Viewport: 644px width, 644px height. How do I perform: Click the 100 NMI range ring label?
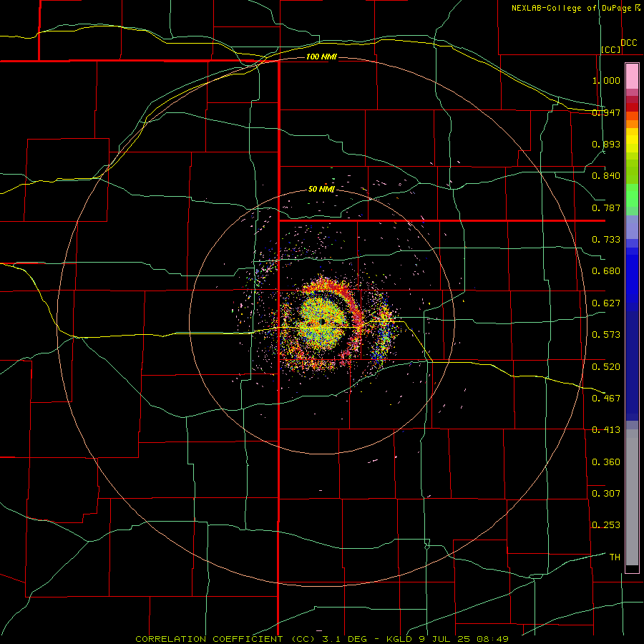click(x=321, y=57)
